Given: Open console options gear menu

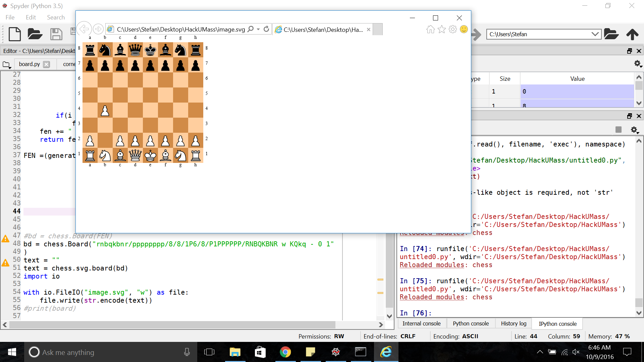Looking at the screenshot, I should (634, 130).
